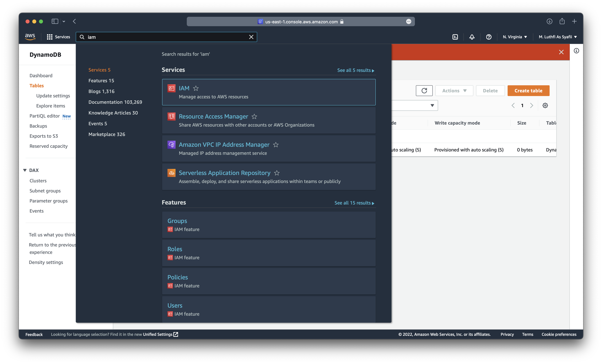
Task: Open the filter dropdown beside the table search
Action: (x=432, y=106)
